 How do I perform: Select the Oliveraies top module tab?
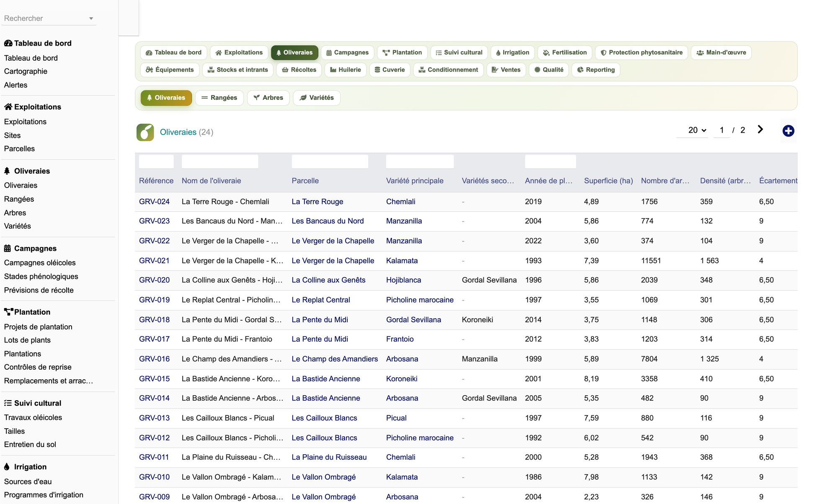tap(294, 52)
